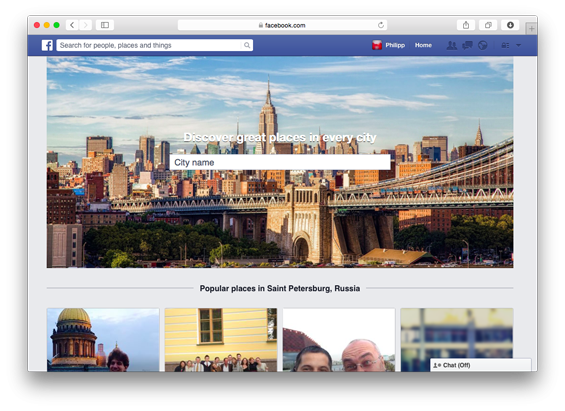Open the yellow building group photo
This screenshot has width=565, height=411.
(221, 340)
